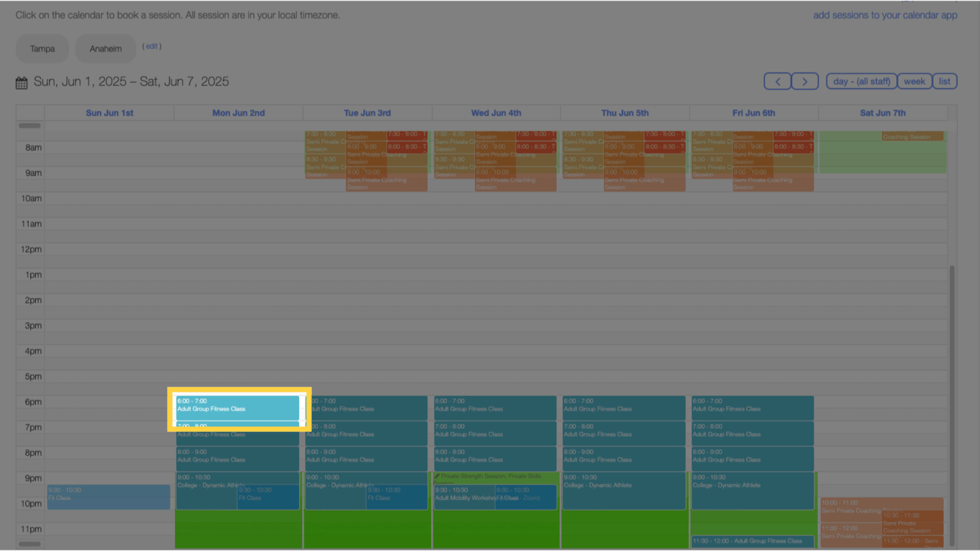Screen dimensions: 980x551
Task: Select the Anaheim location tab
Action: 105,49
